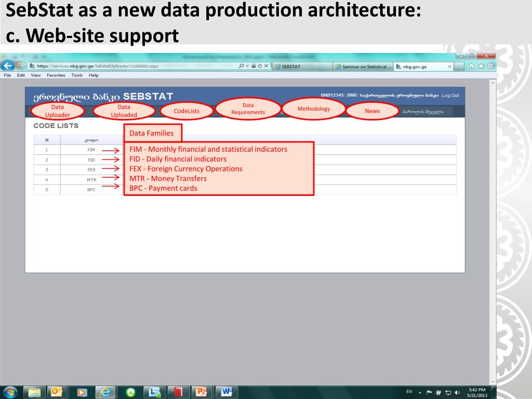Open the View menu

click(x=36, y=75)
